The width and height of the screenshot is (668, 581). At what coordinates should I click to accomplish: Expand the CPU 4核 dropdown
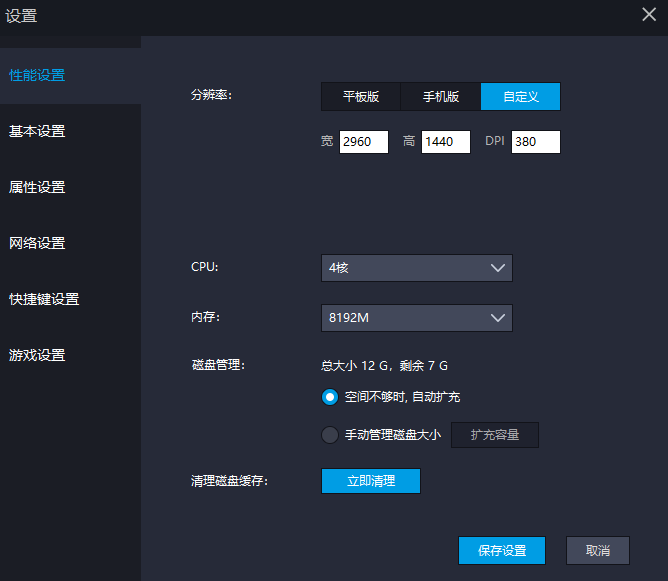click(x=416, y=268)
